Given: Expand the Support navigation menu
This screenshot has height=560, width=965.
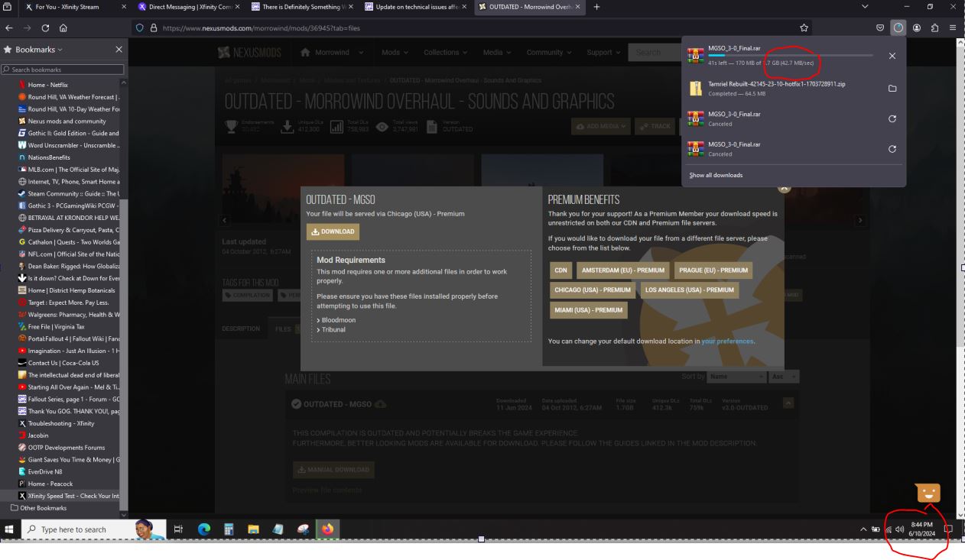Looking at the screenshot, I should 603,53.
